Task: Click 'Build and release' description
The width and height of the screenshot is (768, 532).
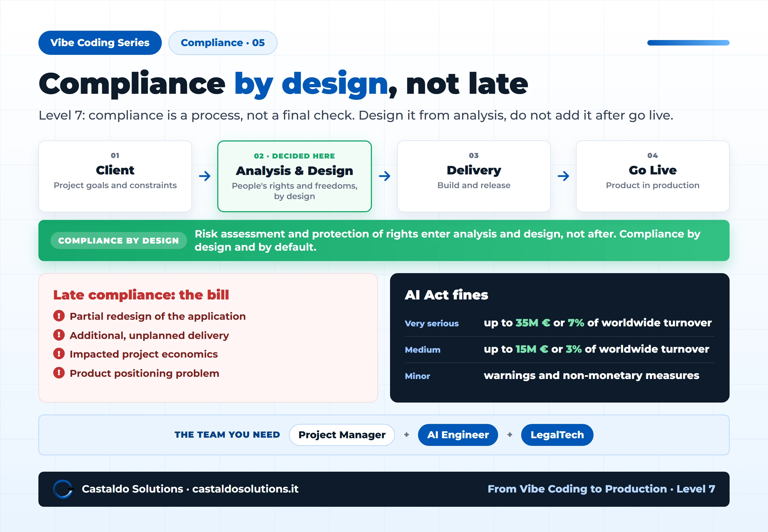Action: [x=474, y=185]
